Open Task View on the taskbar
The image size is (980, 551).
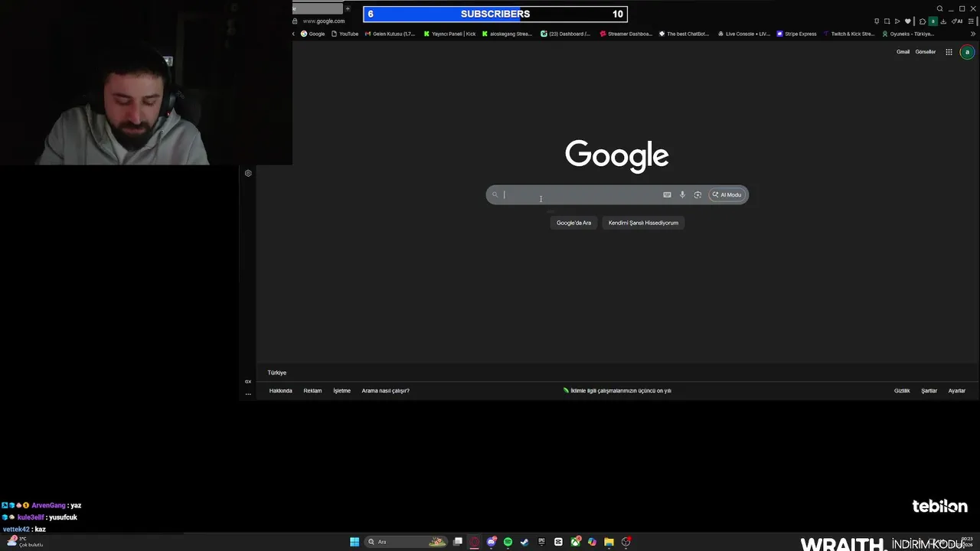click(x=458, y=542)
